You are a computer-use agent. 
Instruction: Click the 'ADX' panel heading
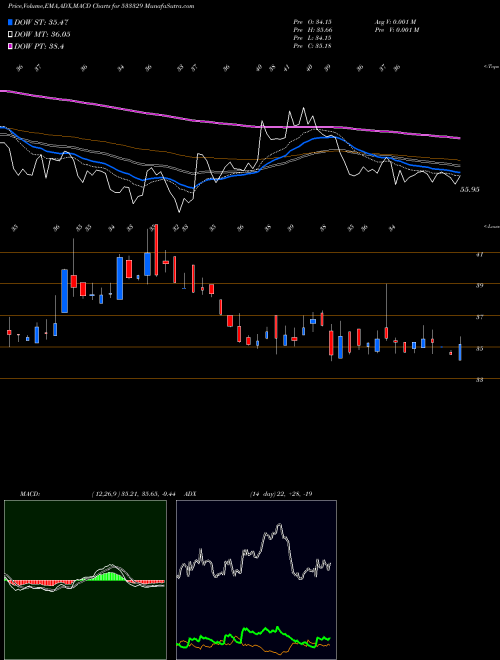click(x=190, y=494)
